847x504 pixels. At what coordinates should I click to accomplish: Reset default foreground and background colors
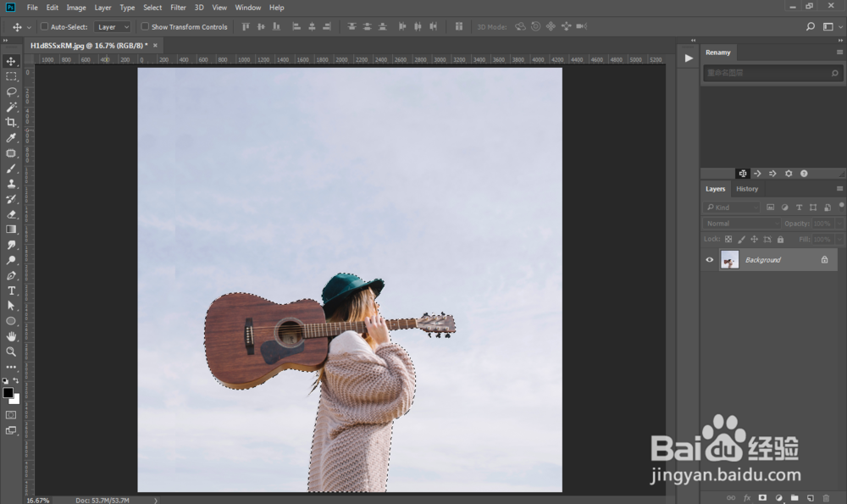(5, 381)
